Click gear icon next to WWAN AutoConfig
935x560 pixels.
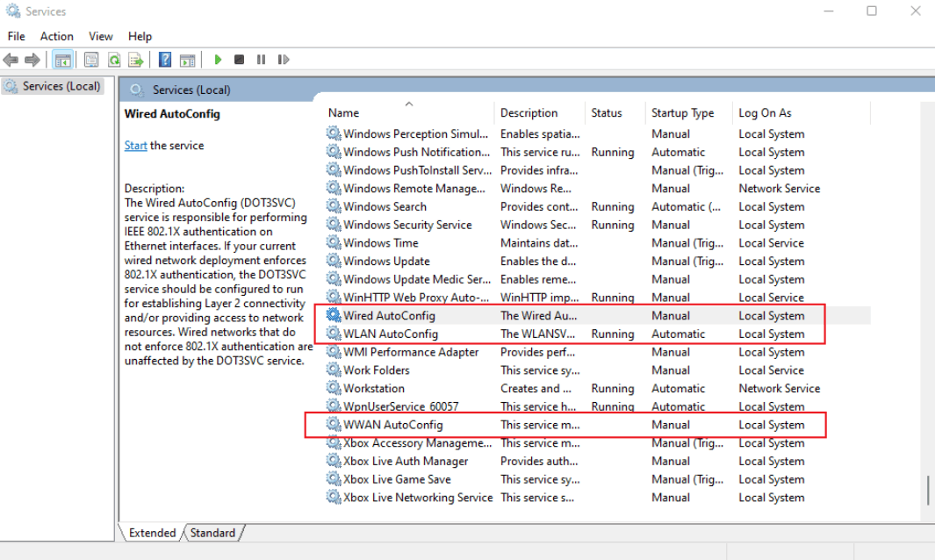[334, 425]
